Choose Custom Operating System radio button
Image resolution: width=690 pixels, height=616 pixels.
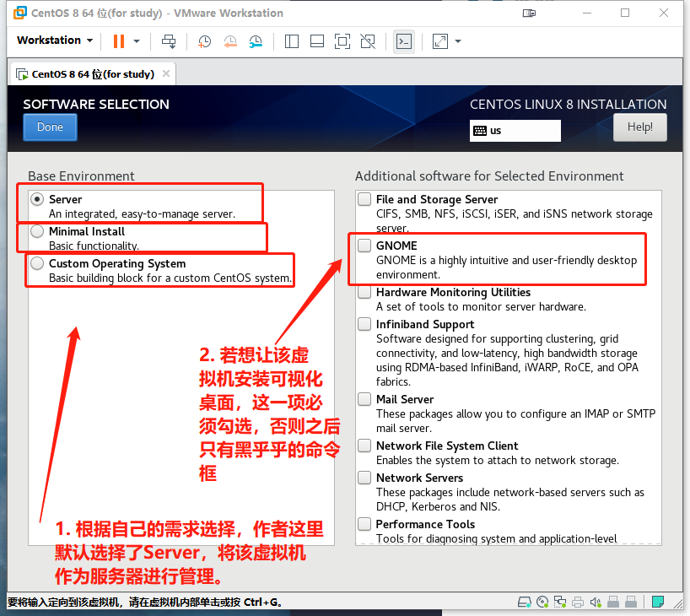(37, 263)
